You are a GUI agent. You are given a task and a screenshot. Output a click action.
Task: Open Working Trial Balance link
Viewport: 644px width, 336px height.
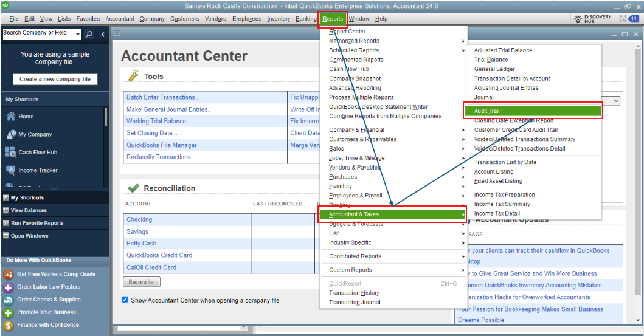[x=156, y=121]
